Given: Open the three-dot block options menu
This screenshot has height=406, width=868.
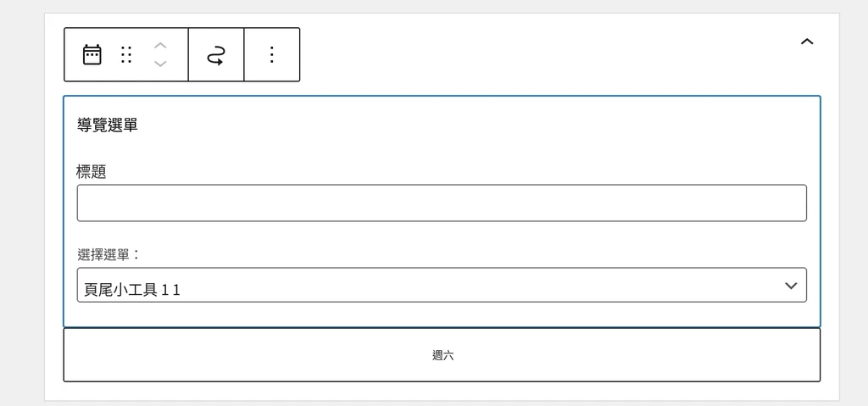Looking at the screenshot, I should (x=272, y=55).
